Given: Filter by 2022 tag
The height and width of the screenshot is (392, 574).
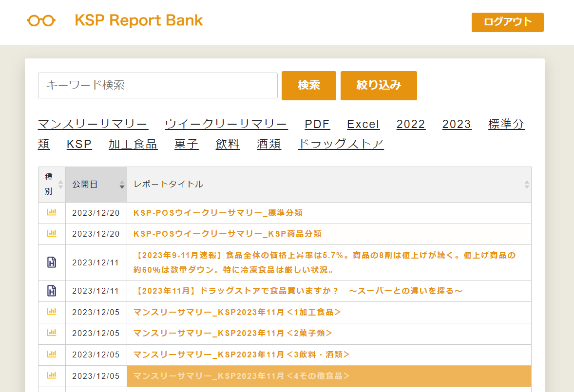Looking at the screenshot, I should [411, 124].
